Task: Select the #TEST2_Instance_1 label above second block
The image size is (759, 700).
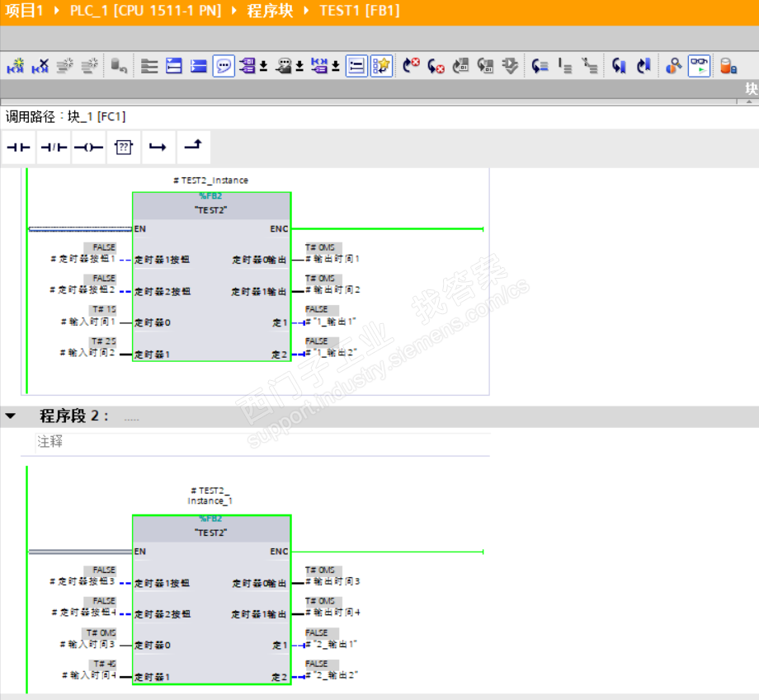Action: tap(210, 496)
